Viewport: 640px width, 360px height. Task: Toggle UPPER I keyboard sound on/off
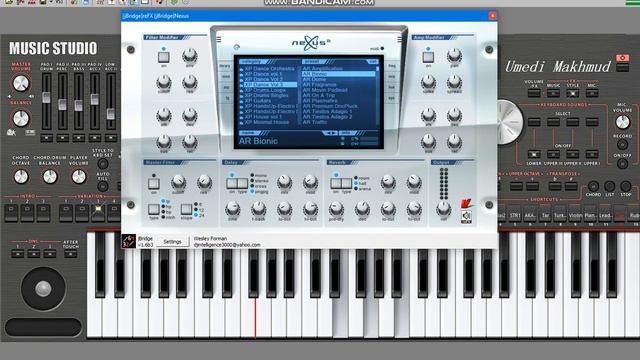click(592, 155)
